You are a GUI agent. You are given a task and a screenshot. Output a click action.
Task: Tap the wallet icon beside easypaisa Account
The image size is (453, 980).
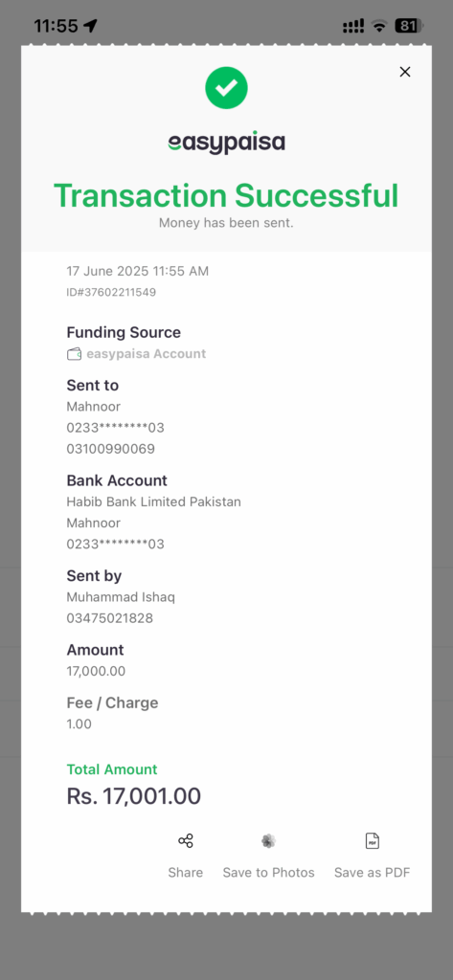pos(74,354)
